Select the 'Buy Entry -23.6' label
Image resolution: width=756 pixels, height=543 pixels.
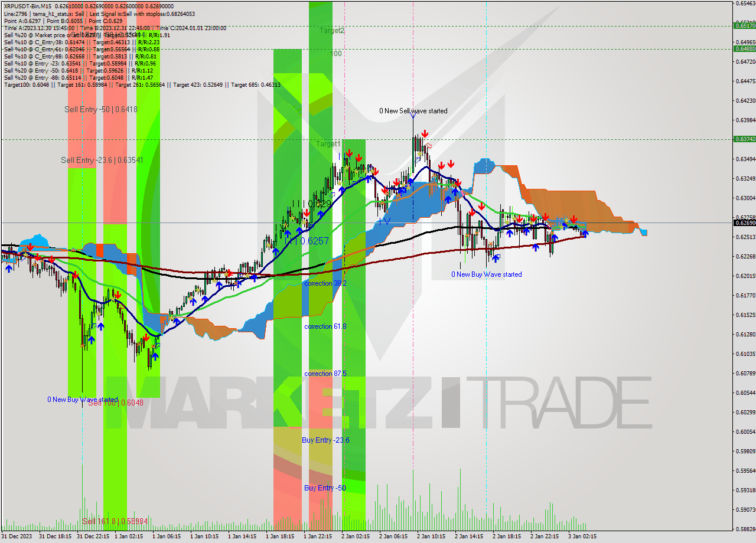[x=325, y=440]
